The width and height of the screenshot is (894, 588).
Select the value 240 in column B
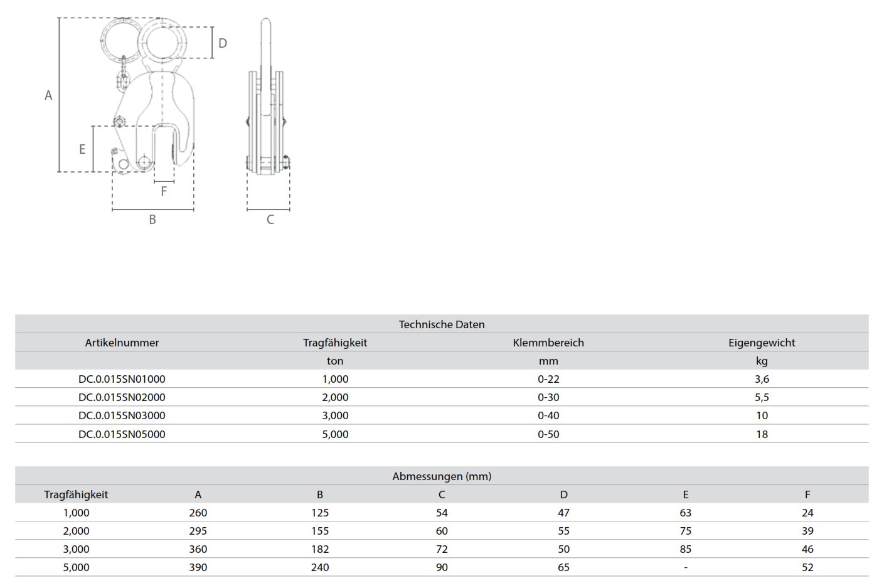(x=320, y=567)
